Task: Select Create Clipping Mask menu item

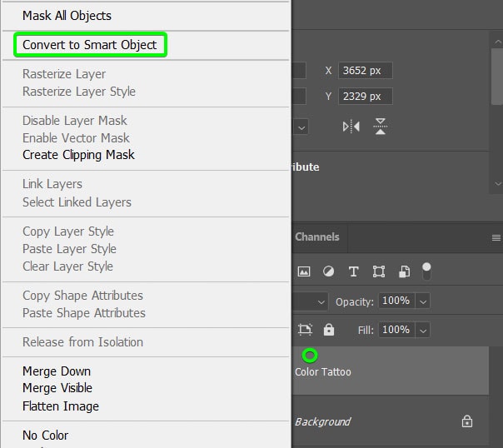Action: (78, 155)
